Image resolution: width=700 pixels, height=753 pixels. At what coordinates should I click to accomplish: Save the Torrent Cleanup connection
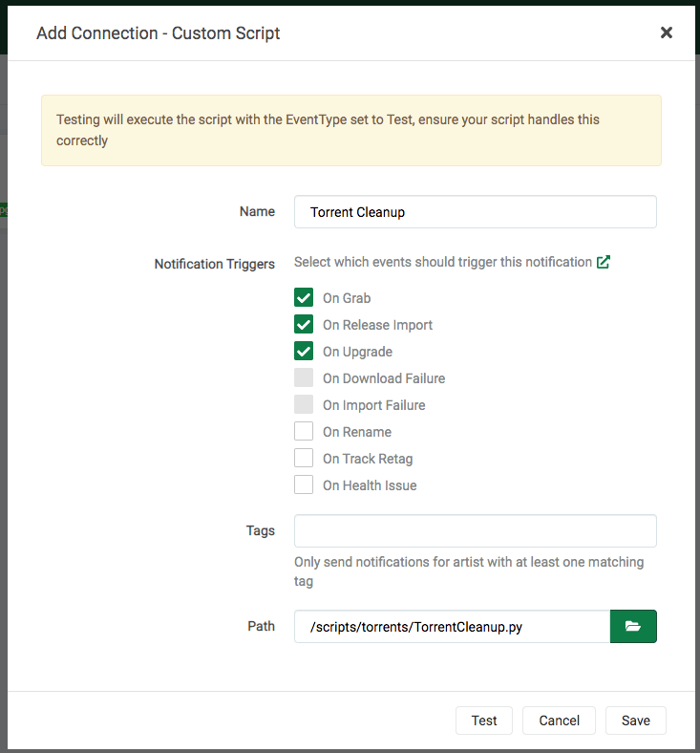[x=635, y=721]
